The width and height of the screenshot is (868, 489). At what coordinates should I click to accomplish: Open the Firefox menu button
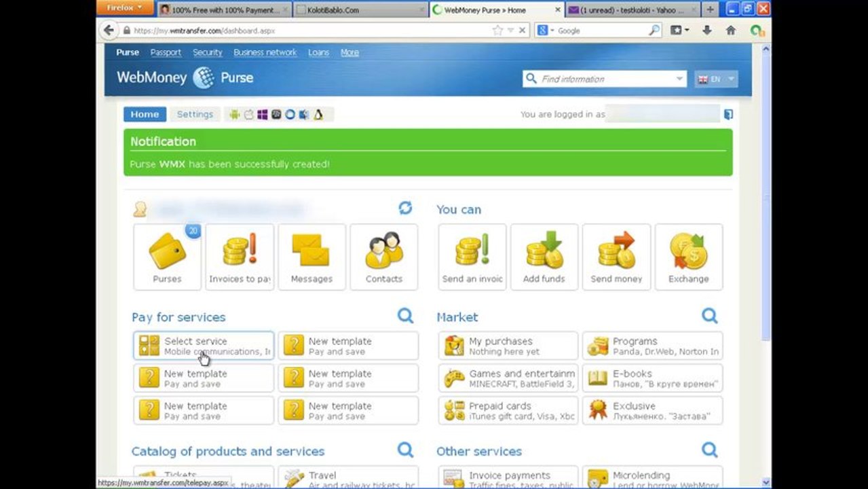[x=125, y=7]
